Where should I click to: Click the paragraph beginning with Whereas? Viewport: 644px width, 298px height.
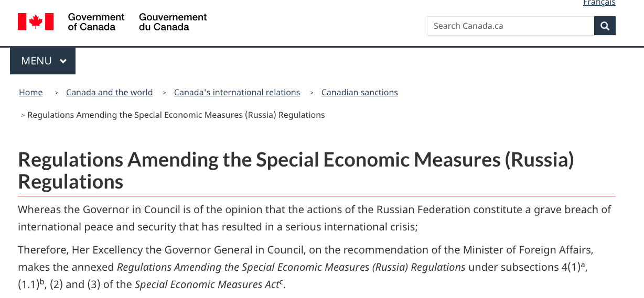[315, 218]
